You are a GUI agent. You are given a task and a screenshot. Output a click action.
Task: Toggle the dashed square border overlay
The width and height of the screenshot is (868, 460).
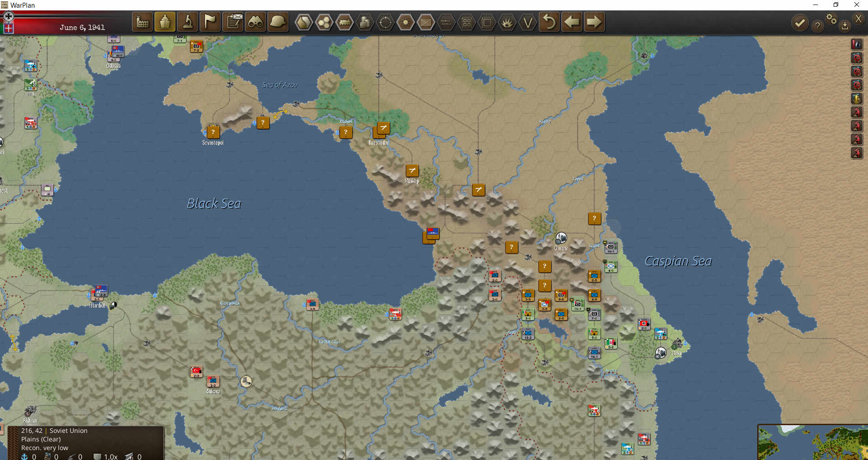point(487,22)
